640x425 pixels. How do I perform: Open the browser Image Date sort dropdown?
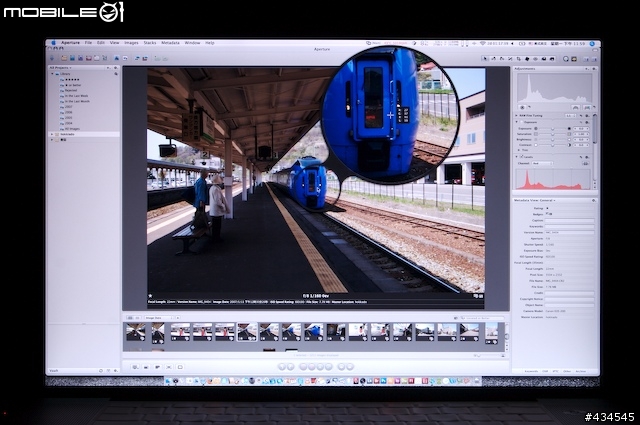tap(159, 318)
